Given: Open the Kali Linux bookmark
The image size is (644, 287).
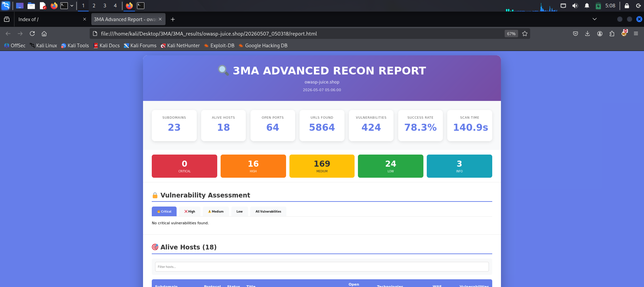Looking at the screenshot, I should (43, 46).
